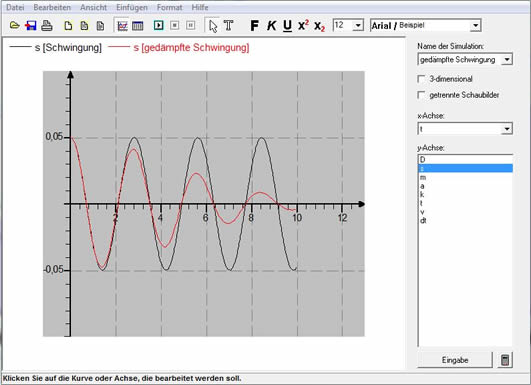Select a in the y-Achse list
Image resolution: width=531 pixels, height=385 pixels.
pos(465,186)
